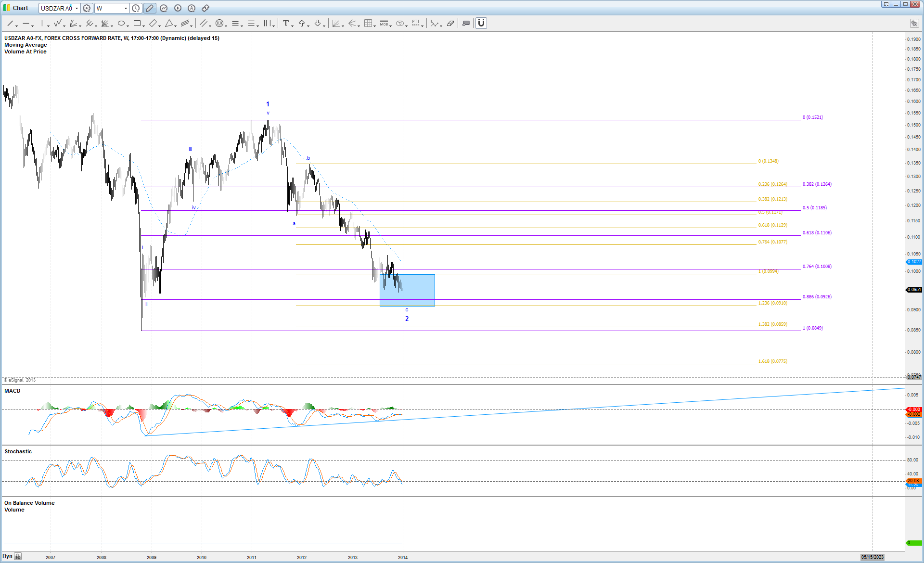Click the green volume indicator marker
924x563 pixels.
point(914,543)
